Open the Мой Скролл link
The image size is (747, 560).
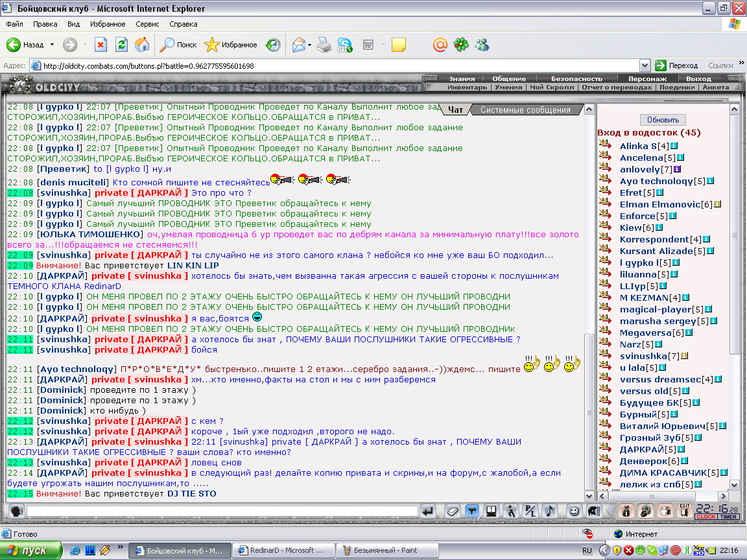(x=552, y=87)
